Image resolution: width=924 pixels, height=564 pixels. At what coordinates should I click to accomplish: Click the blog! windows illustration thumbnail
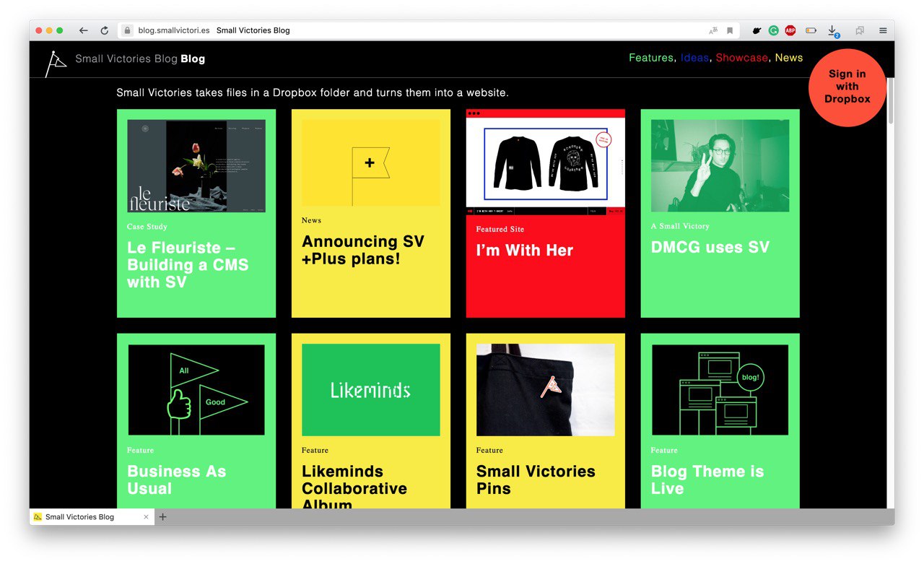click(x=720, y=390)
